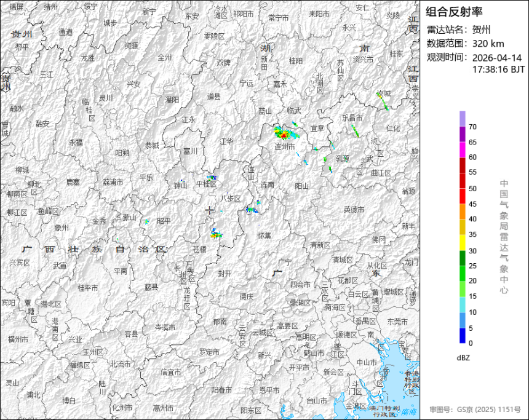The width and height of the screenshot is (529, 420).
Task: Click the '平桂区' map label
Action: pos(206,184)
